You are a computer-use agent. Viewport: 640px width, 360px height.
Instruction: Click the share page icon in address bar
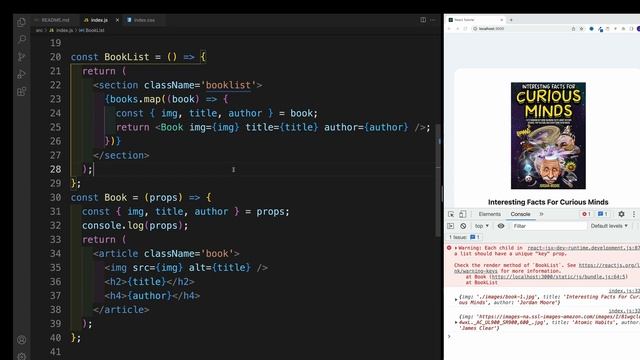point(573,29)
